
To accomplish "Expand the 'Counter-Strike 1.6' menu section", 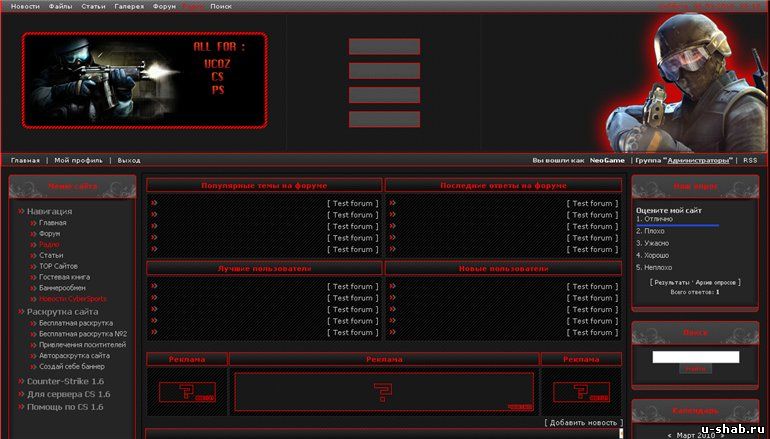I will [x=65, y=381].
